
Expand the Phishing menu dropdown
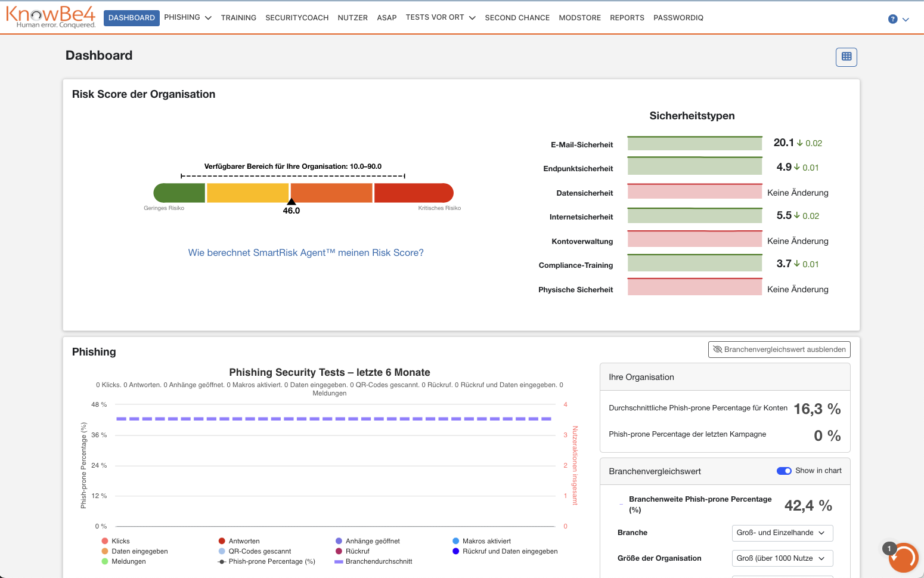pos(188,17)
